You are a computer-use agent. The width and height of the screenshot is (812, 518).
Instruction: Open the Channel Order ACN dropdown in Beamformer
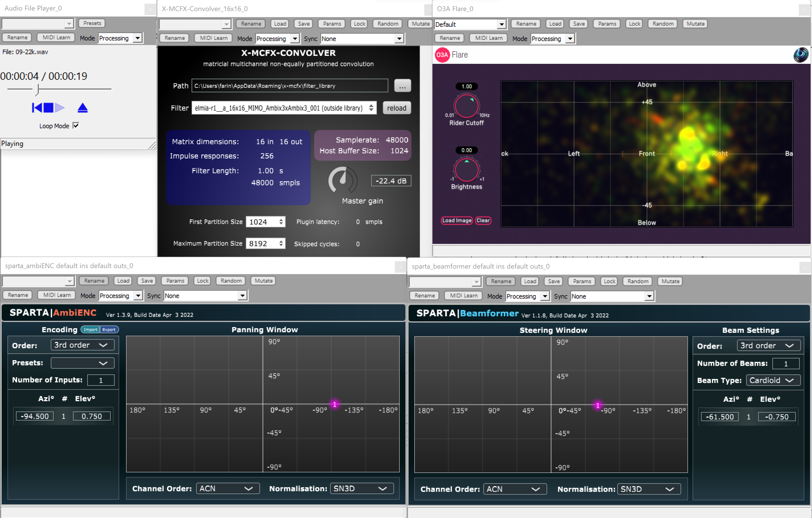(x=515, y=489)
